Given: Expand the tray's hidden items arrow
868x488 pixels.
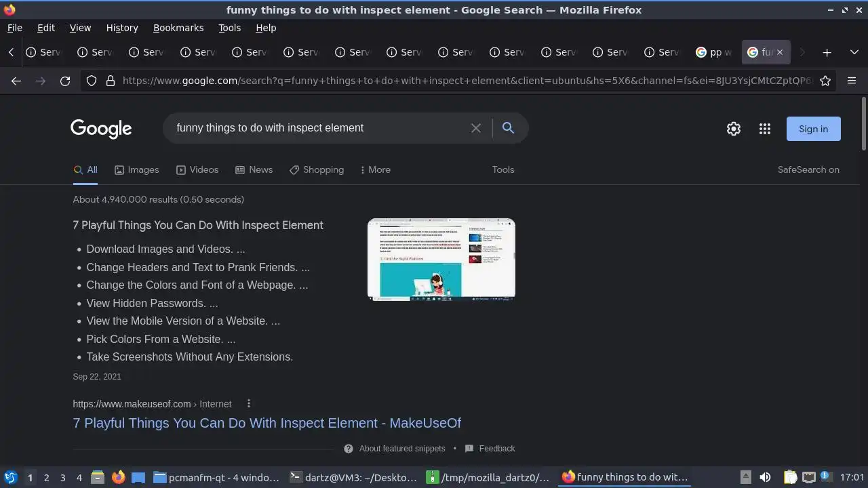Looking at the screenshot, I should 745,477.
